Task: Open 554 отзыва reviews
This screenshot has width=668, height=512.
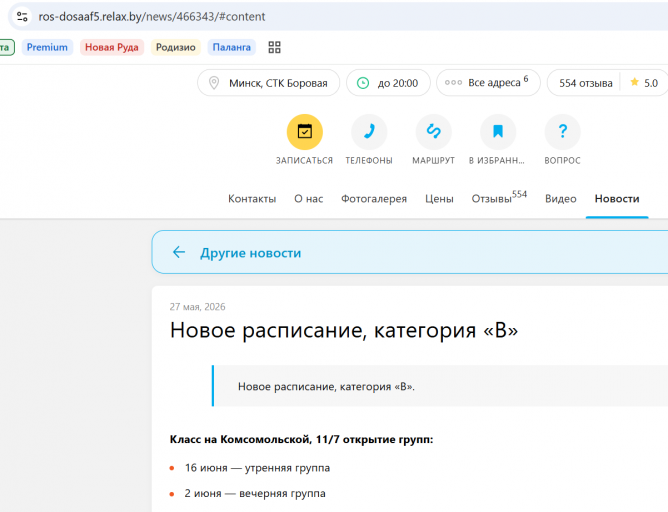Action: pos(586,83)
